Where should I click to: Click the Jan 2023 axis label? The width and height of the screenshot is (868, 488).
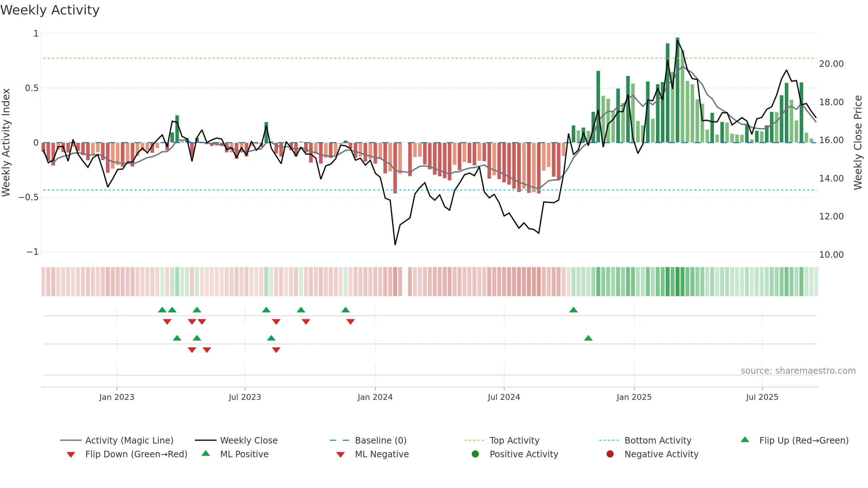117,397
